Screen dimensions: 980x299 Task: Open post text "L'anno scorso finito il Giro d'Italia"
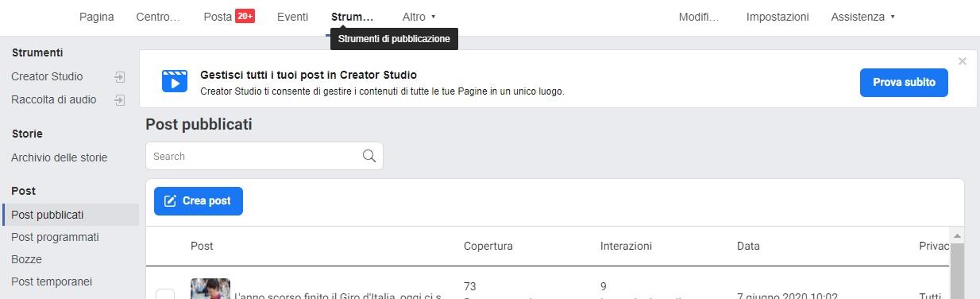pos(338,296)
